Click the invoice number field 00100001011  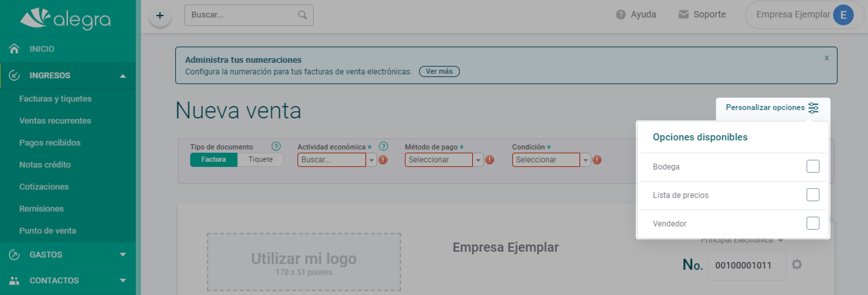pyautogui.click(x=747, y=265)
